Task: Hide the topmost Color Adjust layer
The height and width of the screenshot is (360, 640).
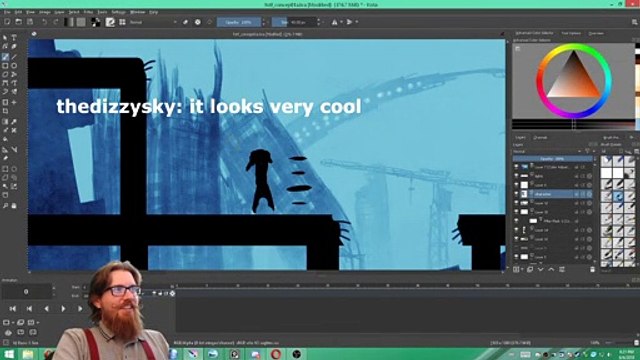Action: 516,167
